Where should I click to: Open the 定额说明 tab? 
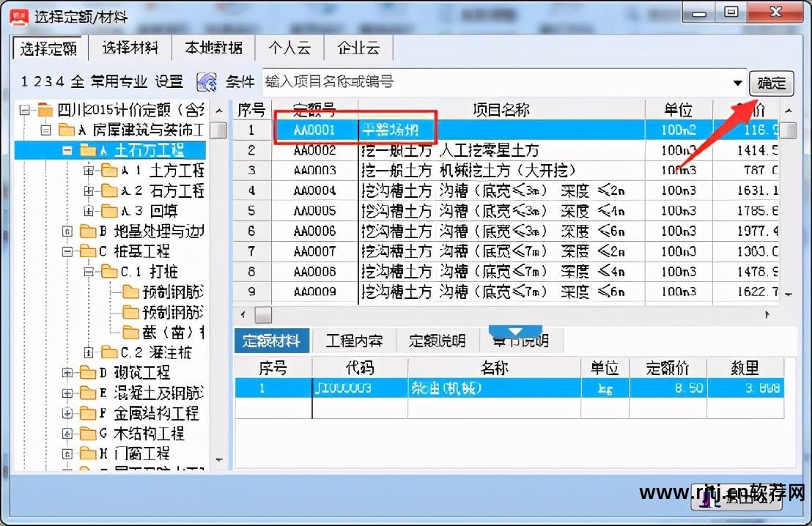point(437,341)
